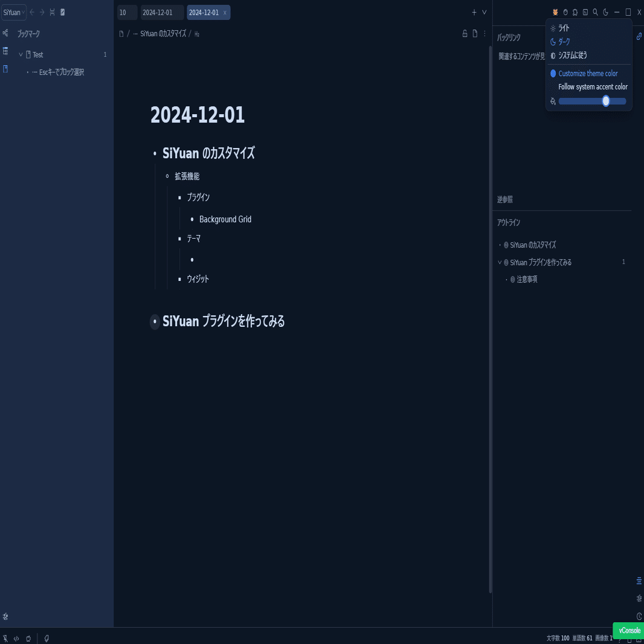Click the face/emoji icon in top bar

coord(565,12)
